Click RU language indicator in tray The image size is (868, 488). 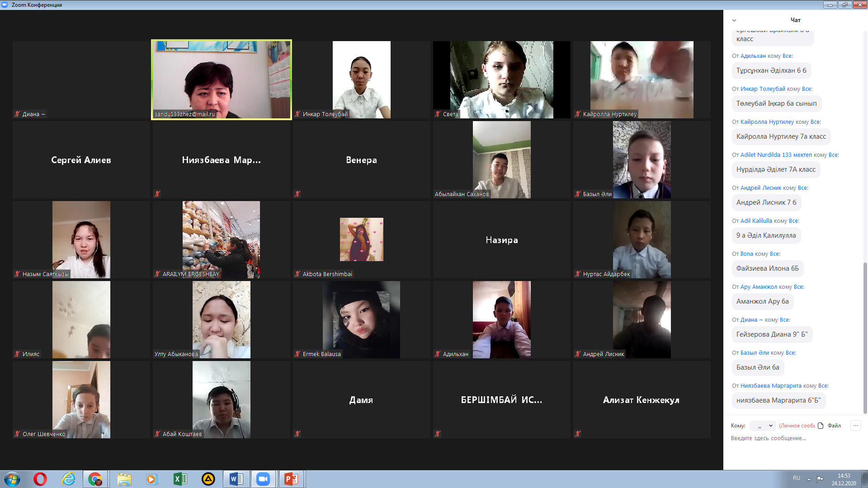pyautogui.click(x=797, y=478)
